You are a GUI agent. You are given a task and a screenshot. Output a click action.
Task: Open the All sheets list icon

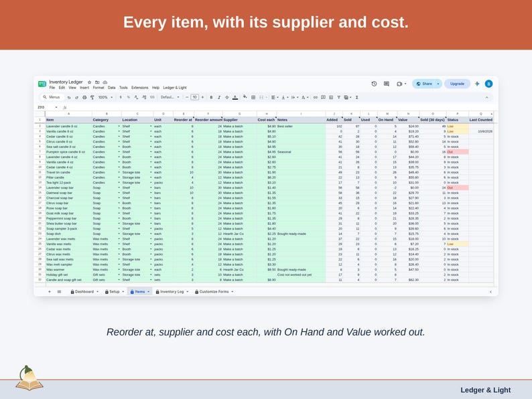(59, 291)
